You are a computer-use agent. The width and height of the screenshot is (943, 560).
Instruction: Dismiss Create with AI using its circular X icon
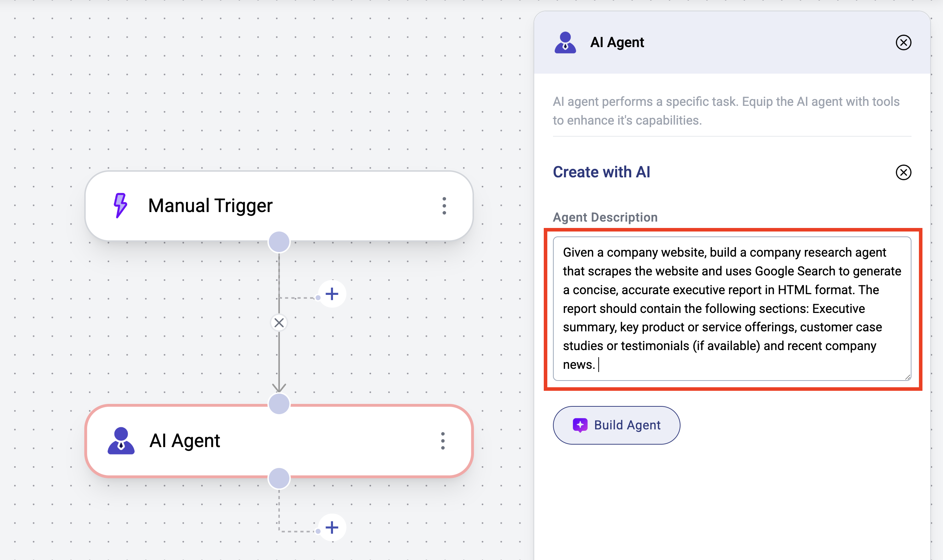tap(903, 173)
